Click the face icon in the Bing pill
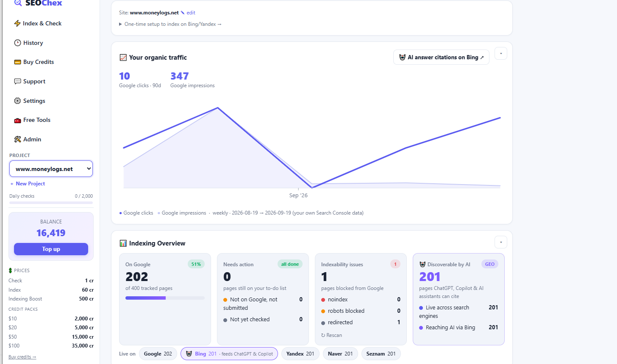This screenshot has width=617, height=364. click(x=189, y=354)
